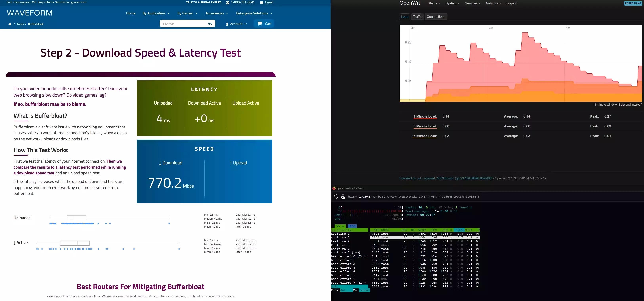Click the openwrt tab favicon in Firefox
The image size is (644, 301).
[334, 188]
